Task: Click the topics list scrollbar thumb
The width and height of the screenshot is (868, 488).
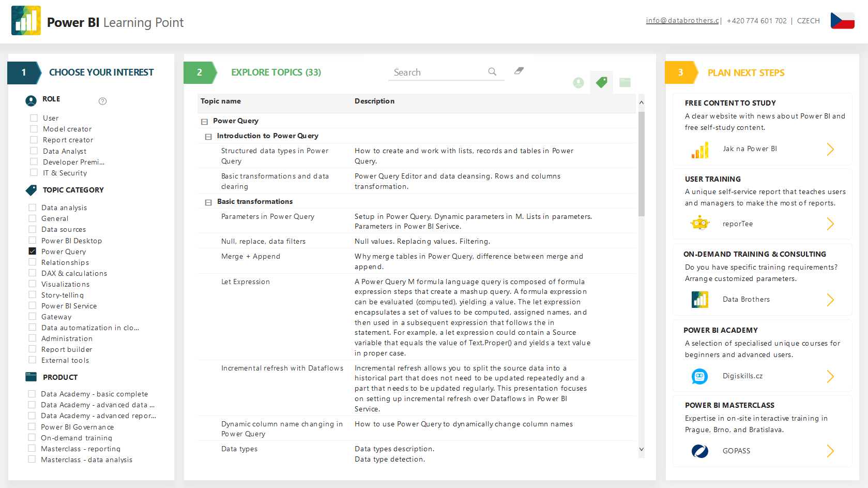Action: (642, 164)
